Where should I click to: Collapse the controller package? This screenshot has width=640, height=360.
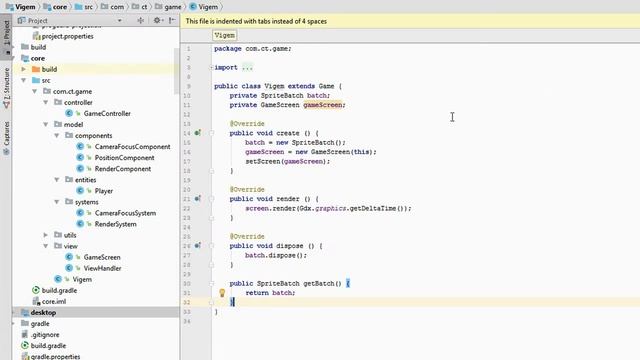[46, 102]
